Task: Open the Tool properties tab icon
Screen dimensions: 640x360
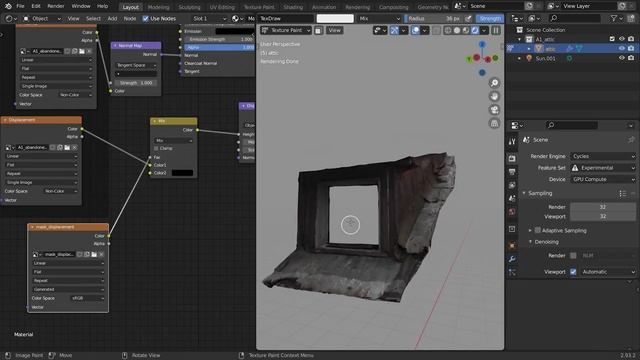Action: click(512, 142)
